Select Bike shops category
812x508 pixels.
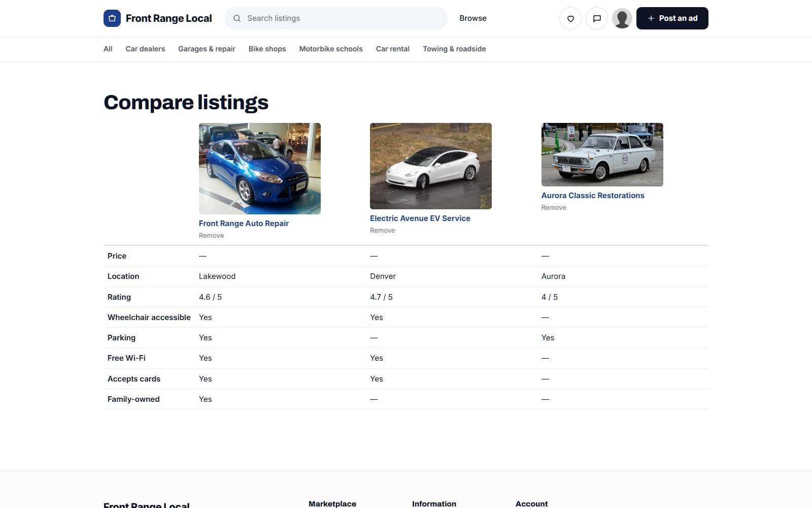267,49
